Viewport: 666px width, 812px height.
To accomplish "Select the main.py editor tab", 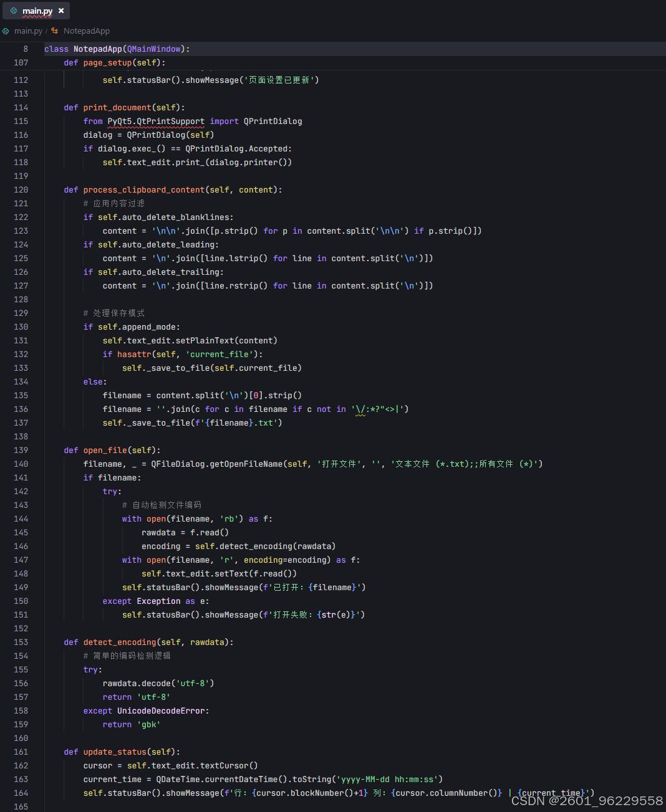I will [x=36, y=11].
